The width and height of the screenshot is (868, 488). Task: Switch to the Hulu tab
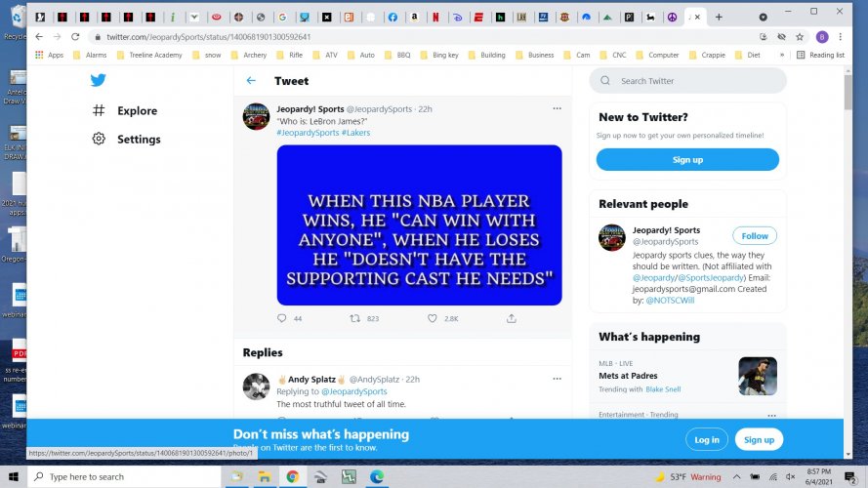click(x=501, y=18)
